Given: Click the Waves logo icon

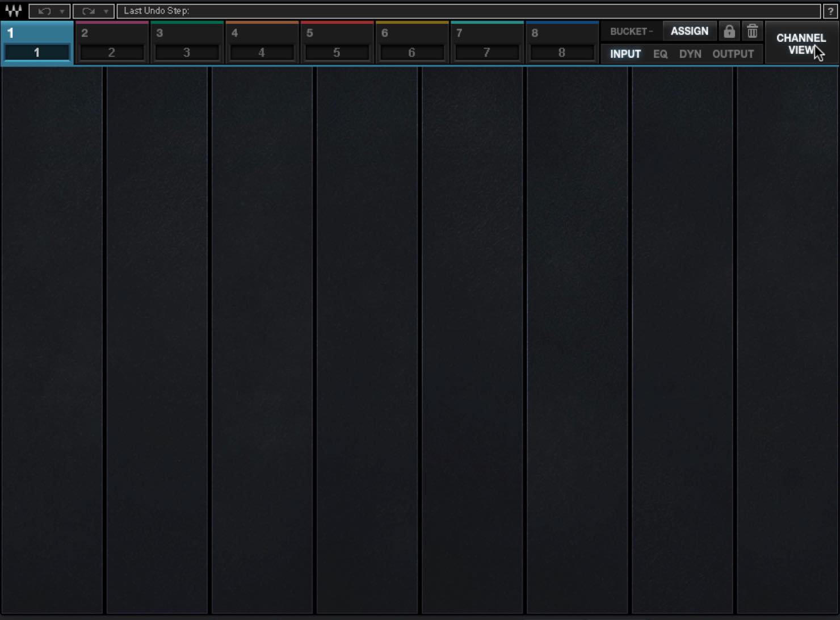Looking at the screenshot, I should click(13, 11).
